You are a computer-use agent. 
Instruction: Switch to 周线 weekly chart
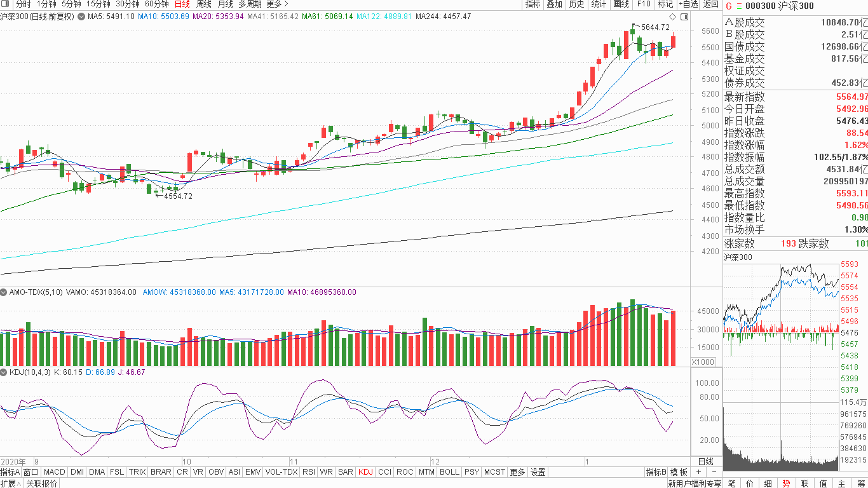[204, 4]
